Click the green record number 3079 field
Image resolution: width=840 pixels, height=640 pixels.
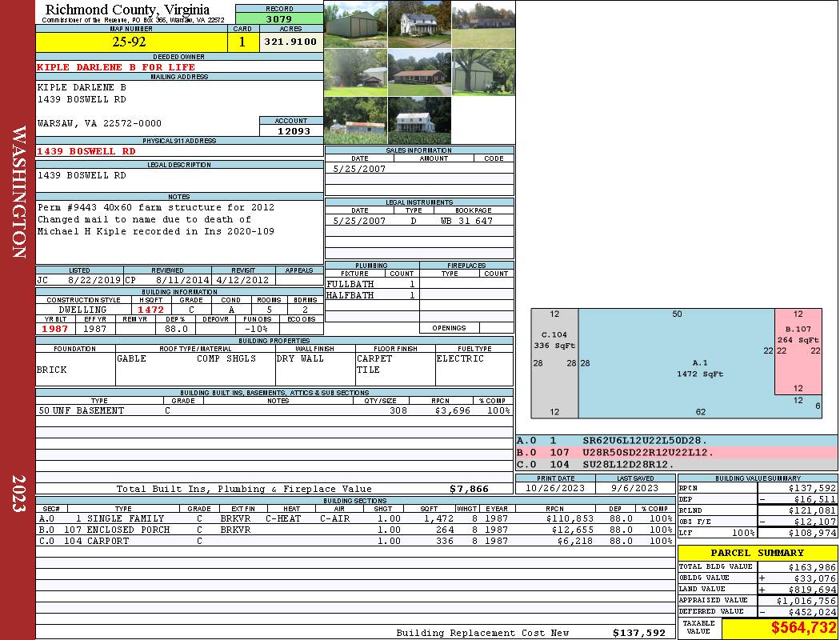pyautogui.click(x=279, y=18)
